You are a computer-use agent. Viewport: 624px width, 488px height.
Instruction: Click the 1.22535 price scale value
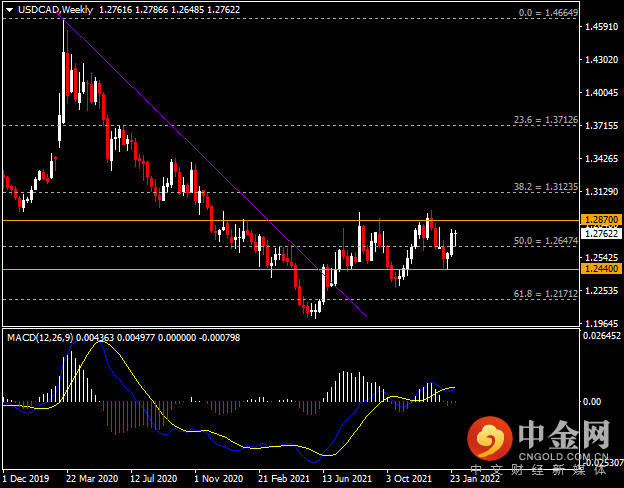pyautogui.click(x=601, y=291)
